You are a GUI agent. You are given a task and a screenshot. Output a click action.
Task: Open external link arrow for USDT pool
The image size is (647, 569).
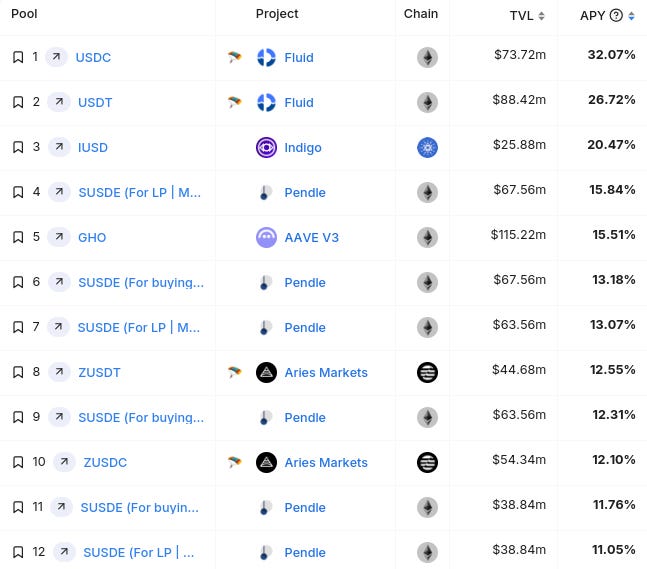click(x=59, y=102)
